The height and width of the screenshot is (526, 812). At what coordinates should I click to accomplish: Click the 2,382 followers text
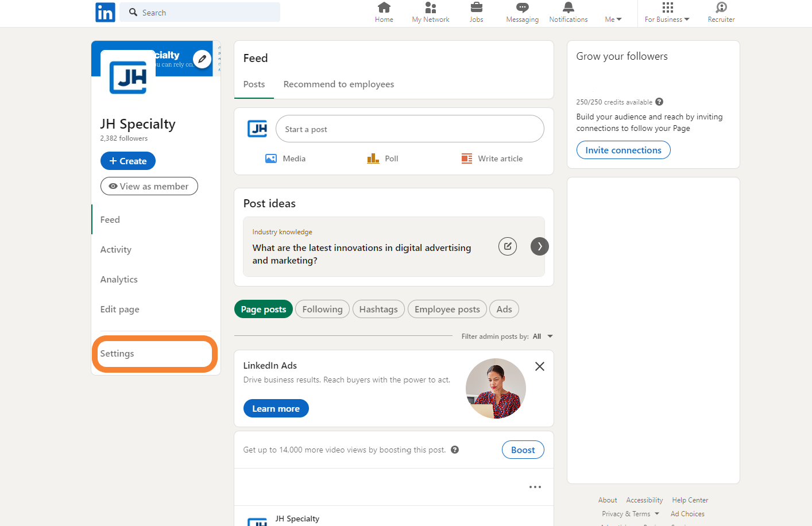[x=124, y=138]
